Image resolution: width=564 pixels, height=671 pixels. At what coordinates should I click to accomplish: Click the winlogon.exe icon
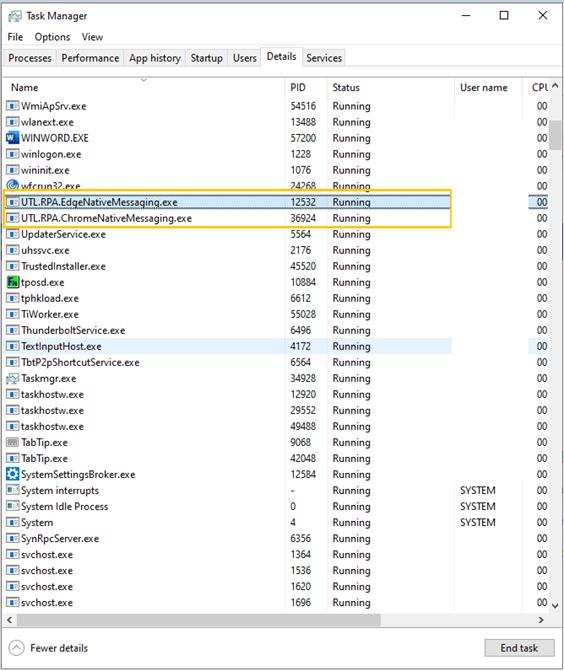(x=13, y=154)
